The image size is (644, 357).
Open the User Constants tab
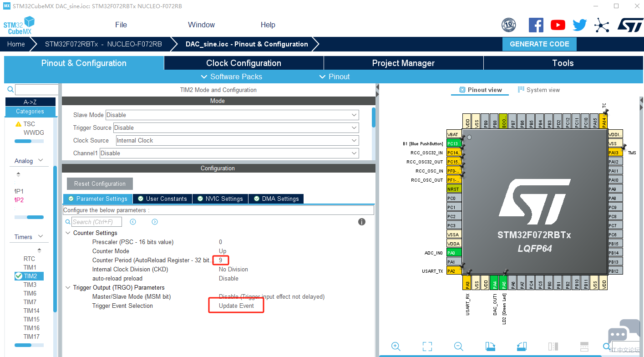point(162,199)
